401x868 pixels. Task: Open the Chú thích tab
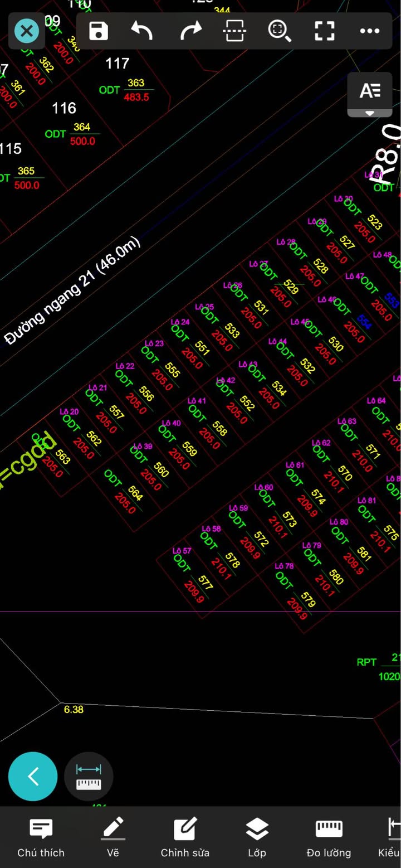click(x=41, y=837)
